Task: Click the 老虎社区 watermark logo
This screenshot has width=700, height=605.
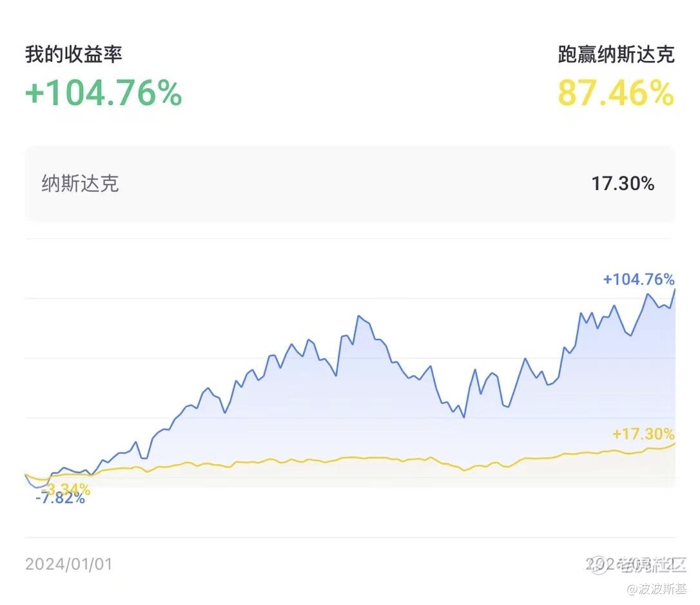Action: coord(651,564)
